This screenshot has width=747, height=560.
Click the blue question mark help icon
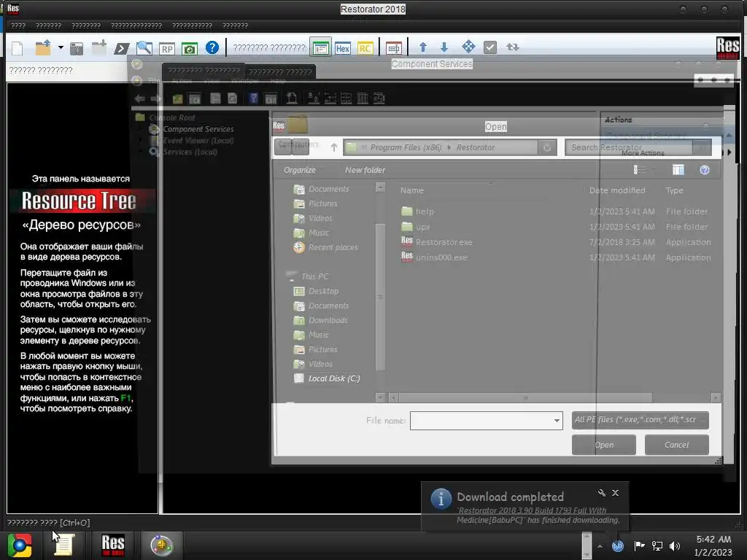[x=212, y=47]
